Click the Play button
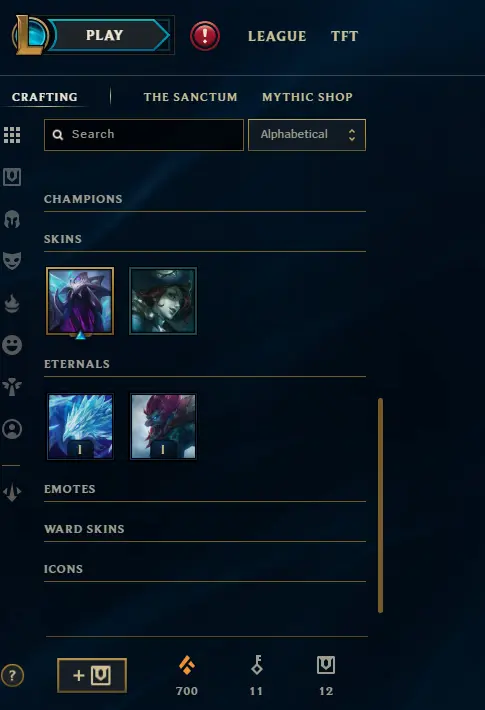Viewport: 485px width, 710px height. point(105,35)
